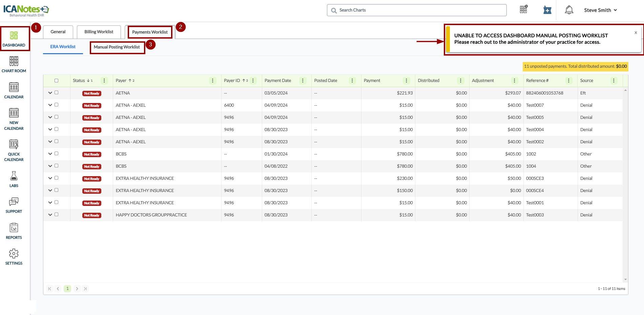Check the Test0004 row checkbox
This screenshot has width=644, height=315.
[x=56, y=129]
